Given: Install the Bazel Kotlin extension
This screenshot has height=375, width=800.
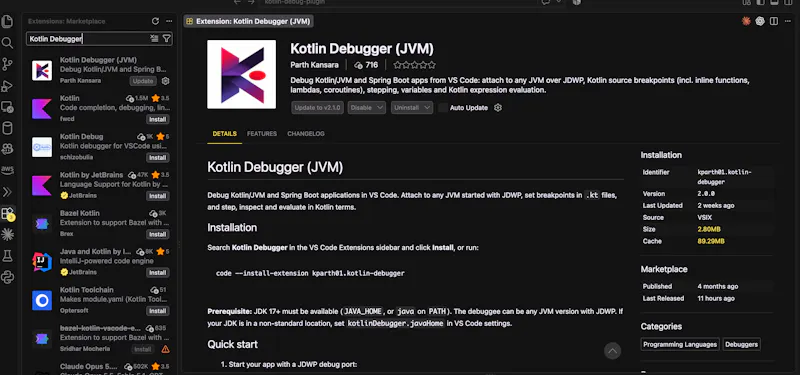Looking at the screenshot, I should 158,234.
